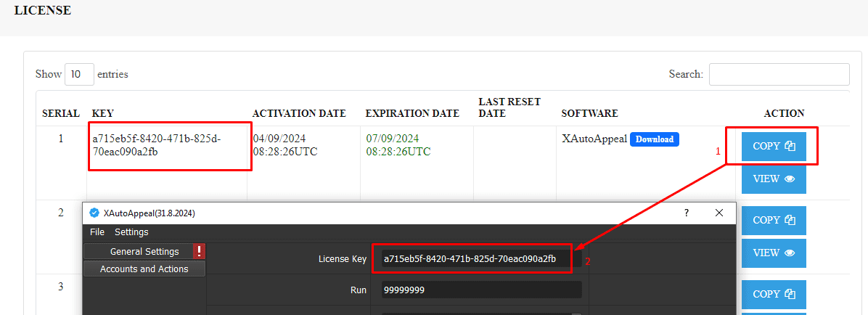Sort by EXPIRATION DATE column header
The width and height of the screenshot is (868, 315).
coord(412,113)
